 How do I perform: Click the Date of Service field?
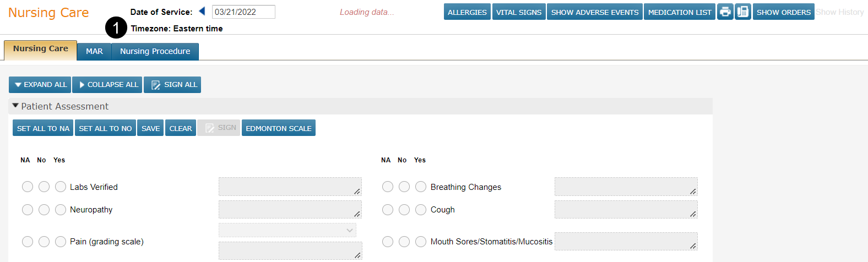coord(243,12)
